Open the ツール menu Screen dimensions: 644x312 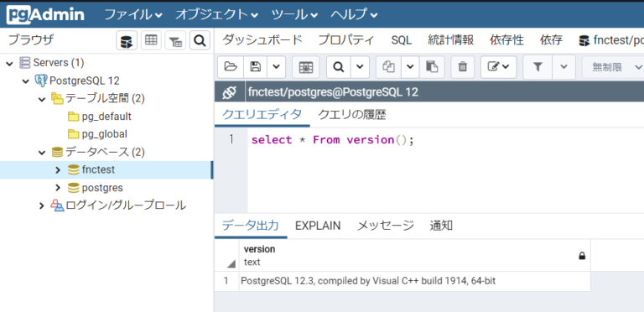294,15
